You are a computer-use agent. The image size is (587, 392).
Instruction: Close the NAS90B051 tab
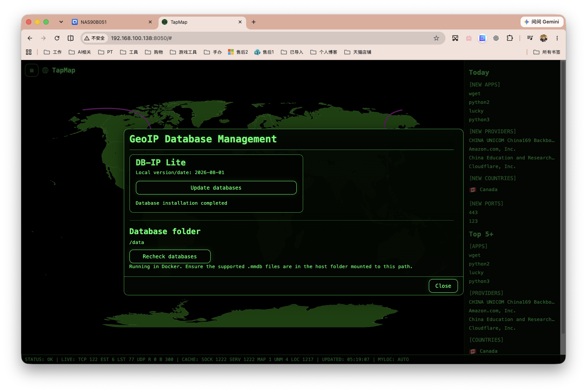(150, 22)
